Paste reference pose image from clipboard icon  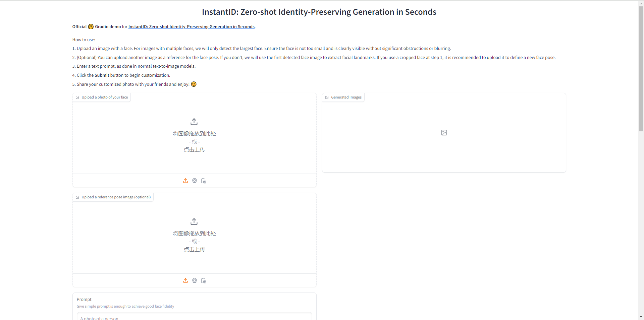pyautogui.click(x=204, y=280)
